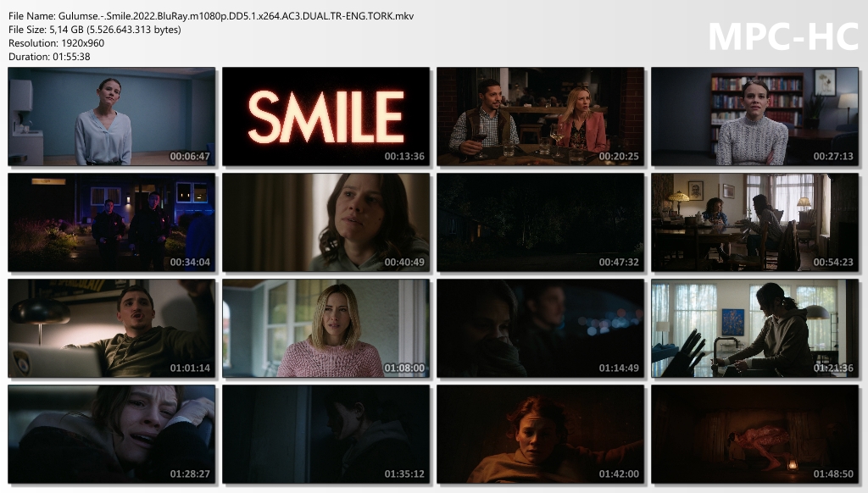Viewport: 868px width, 493px height.
Task: Select the dinner scene thumbnail at 00:20:25
Action: tap(540, 116)
